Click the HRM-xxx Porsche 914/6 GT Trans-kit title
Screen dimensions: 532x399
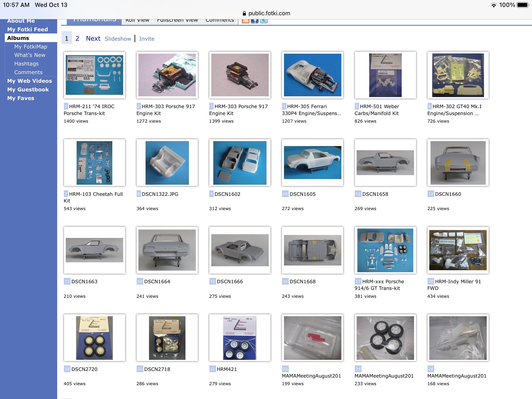[380, 285]
